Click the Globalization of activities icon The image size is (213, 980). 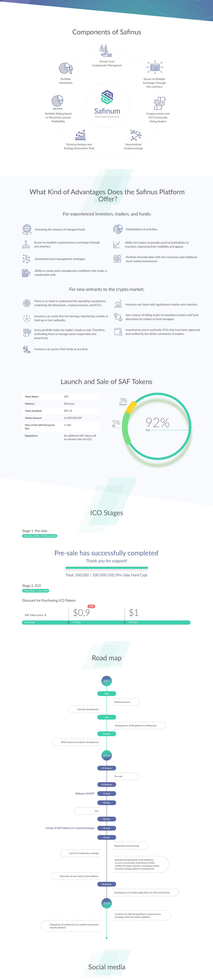coord(118,229)
